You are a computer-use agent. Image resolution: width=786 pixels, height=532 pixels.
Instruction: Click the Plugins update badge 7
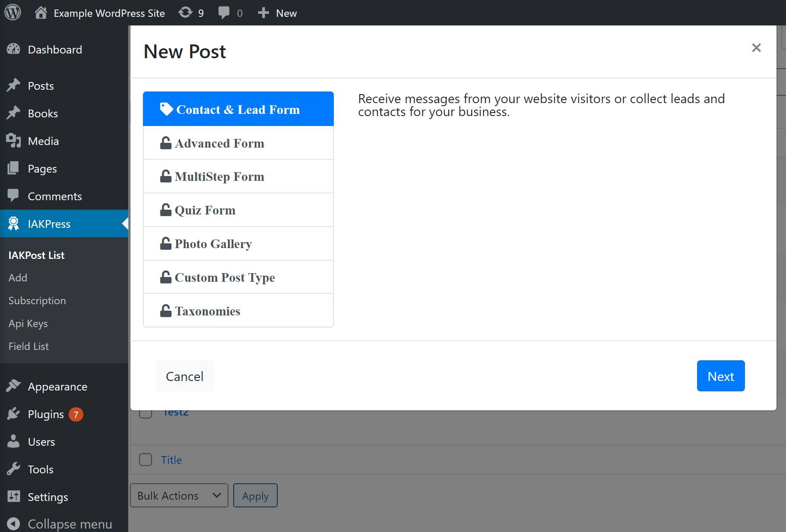(76, 414)
